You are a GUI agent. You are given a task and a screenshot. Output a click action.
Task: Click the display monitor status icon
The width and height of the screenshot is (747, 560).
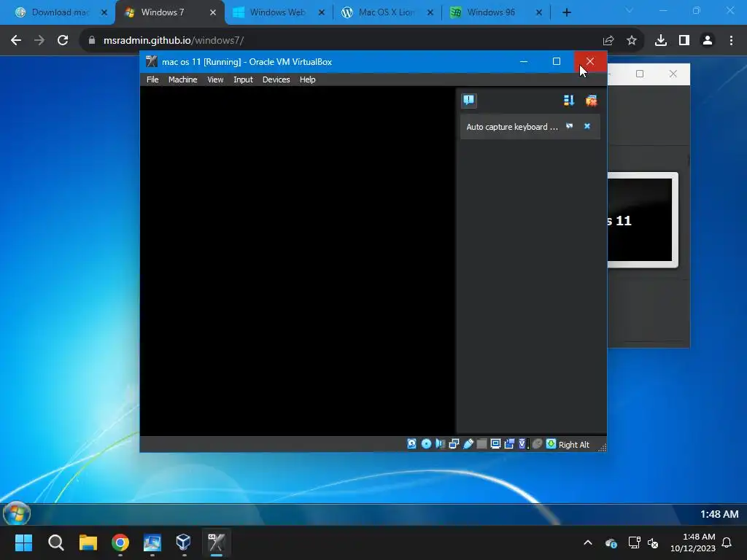pos(495,444)
